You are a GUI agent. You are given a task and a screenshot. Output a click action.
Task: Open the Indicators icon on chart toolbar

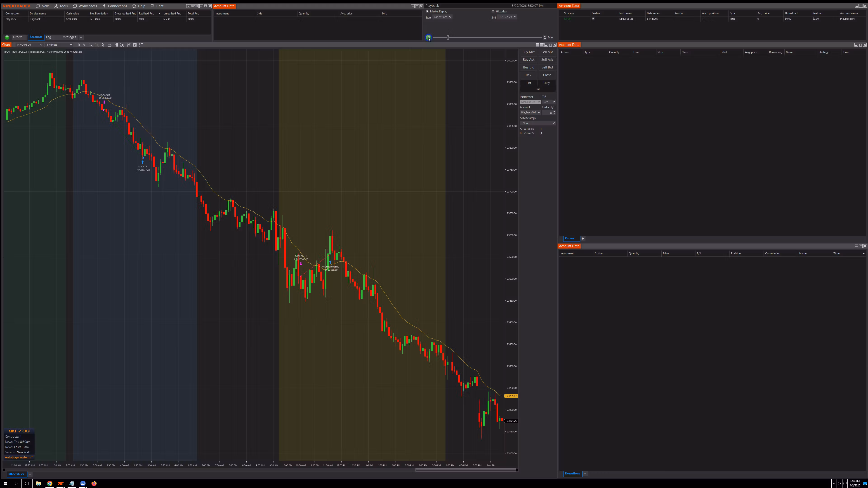[x=122, y=45]
